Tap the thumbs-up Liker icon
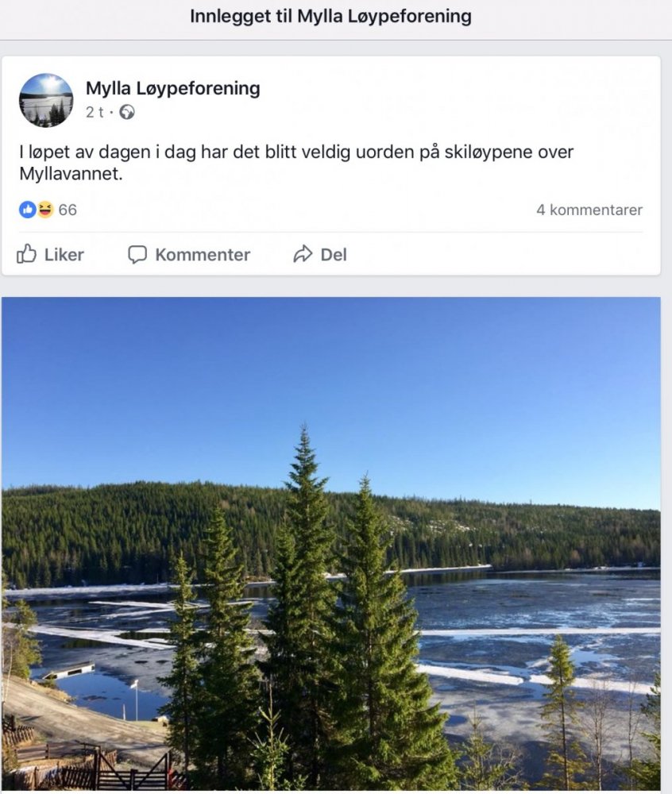672x794 pixels. coord(27,254)
